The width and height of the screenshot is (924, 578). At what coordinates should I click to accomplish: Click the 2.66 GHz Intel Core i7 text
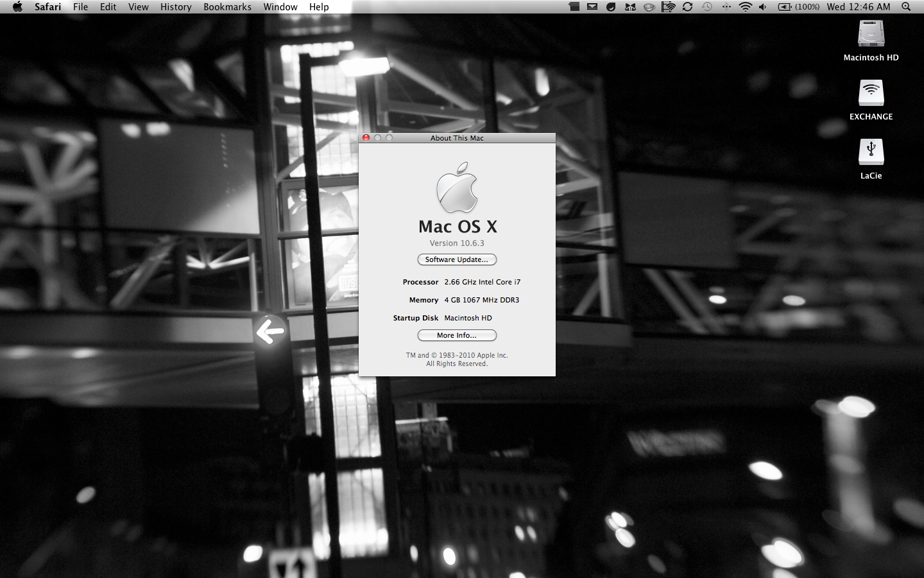(483, 282)
